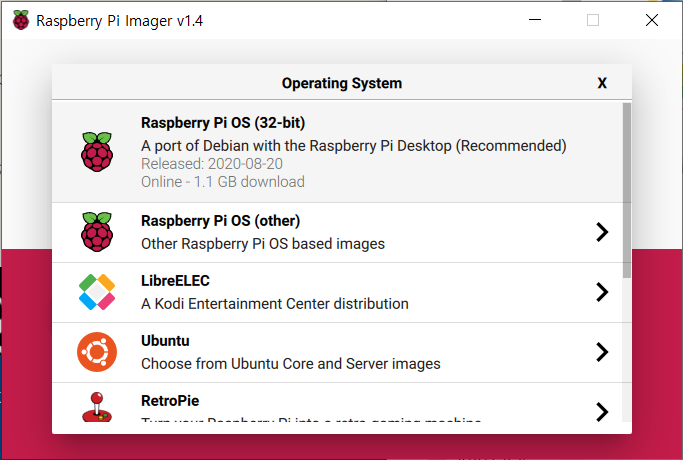Click the LibreELEC colored diamond icon

(97, 292)
